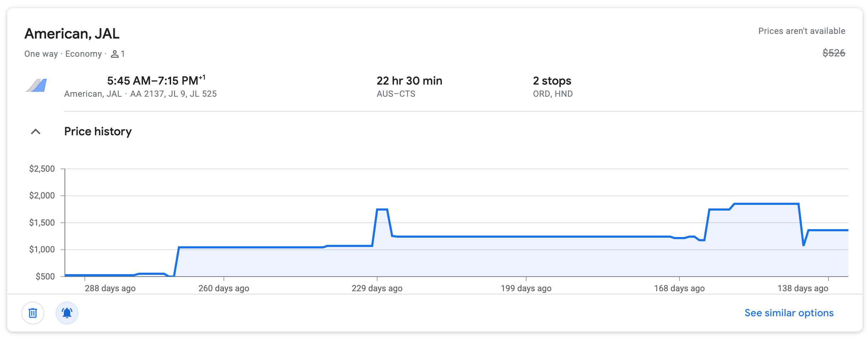Collapse the Price history section
868x338 pixels.
[36, 132]
